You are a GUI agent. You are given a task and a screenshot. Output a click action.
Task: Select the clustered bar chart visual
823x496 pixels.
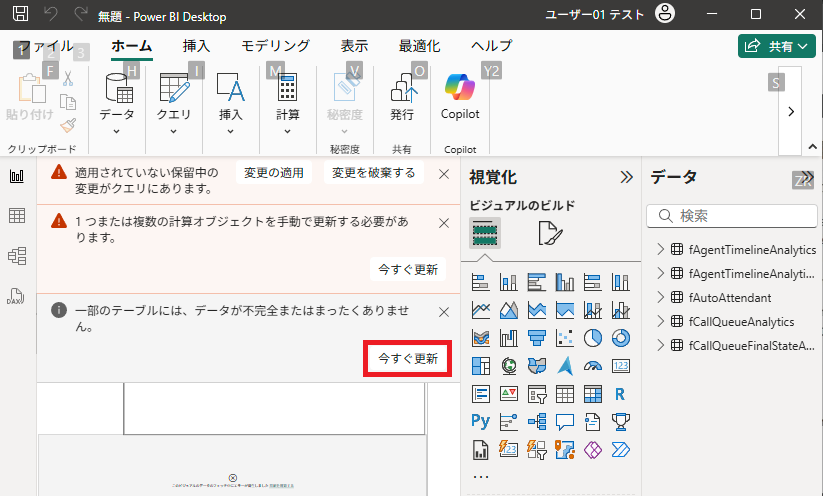536,282
